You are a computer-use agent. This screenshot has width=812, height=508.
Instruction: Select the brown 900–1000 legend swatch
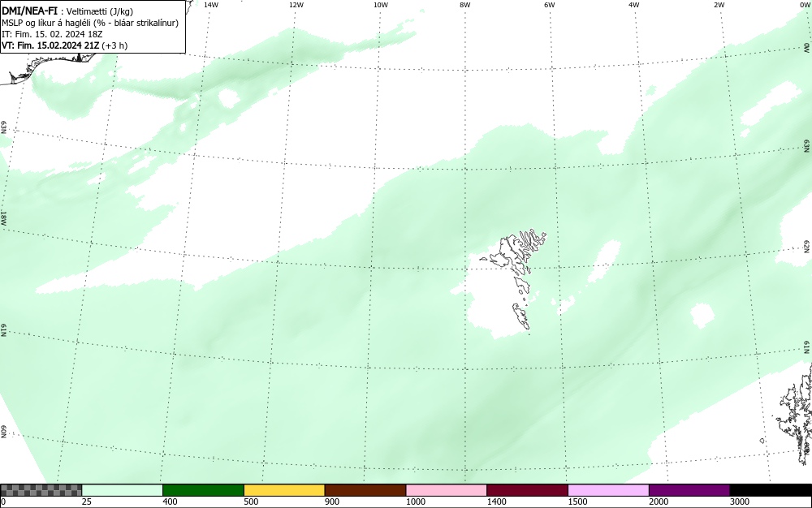pos(365,490)
